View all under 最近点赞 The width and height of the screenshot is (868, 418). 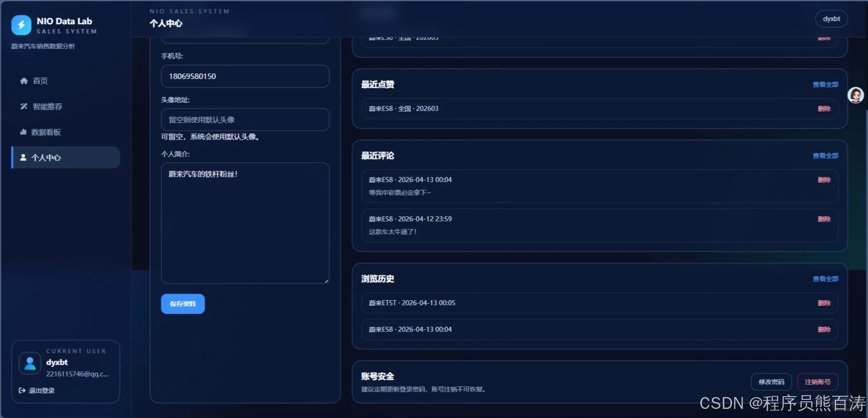(825, 85)
